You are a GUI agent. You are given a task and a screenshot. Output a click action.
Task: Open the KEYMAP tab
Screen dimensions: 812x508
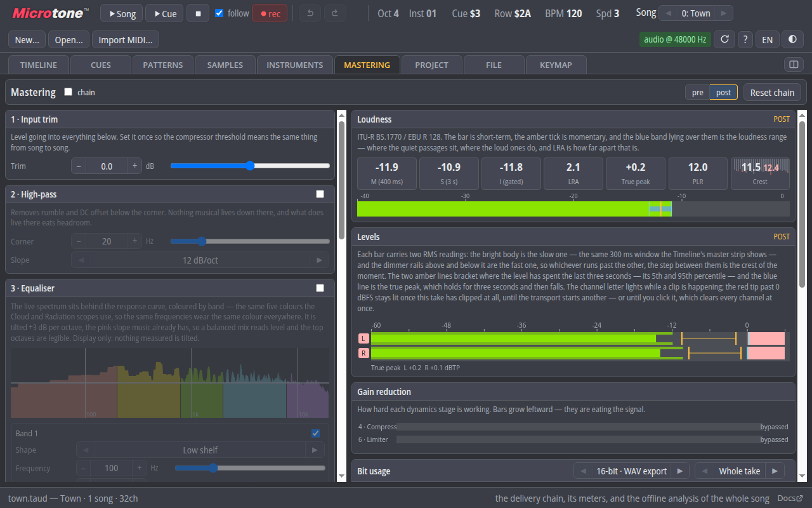pos(556,65)
